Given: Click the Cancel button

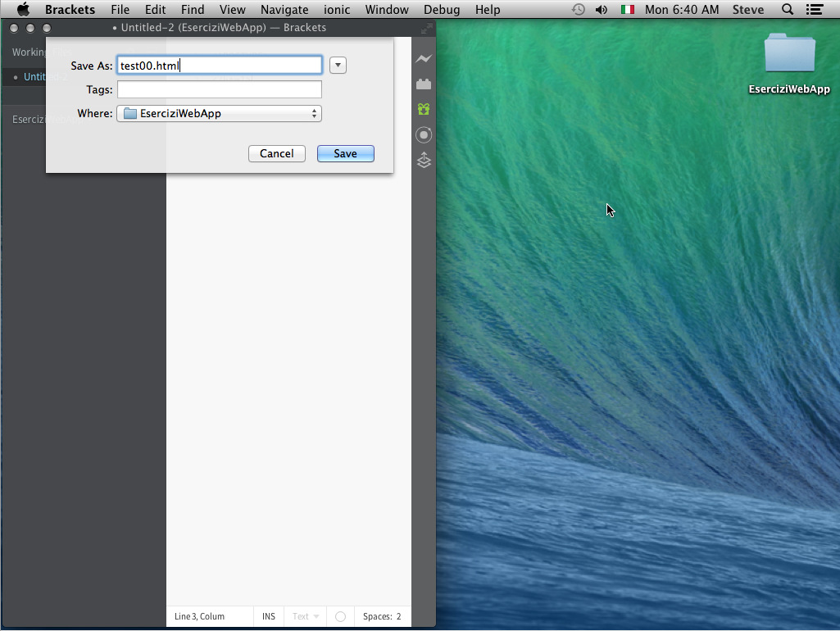Looking at the screenshot, I should point(276,154).
